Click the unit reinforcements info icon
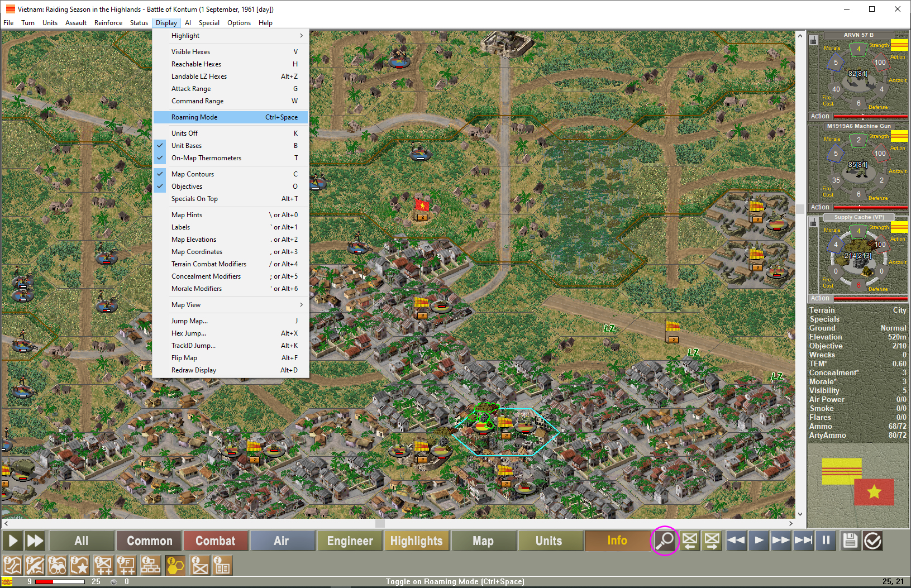The image size is (911, 588). tap(104, 566)
